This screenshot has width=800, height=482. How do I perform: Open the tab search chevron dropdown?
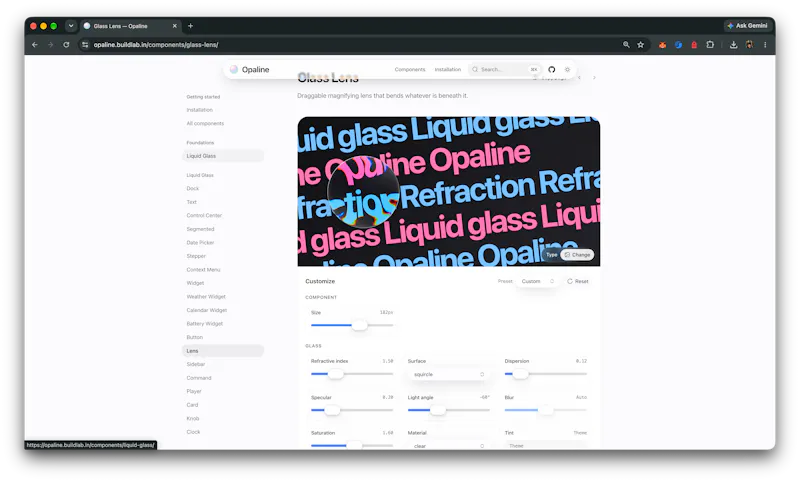click(x=71, y=26)
